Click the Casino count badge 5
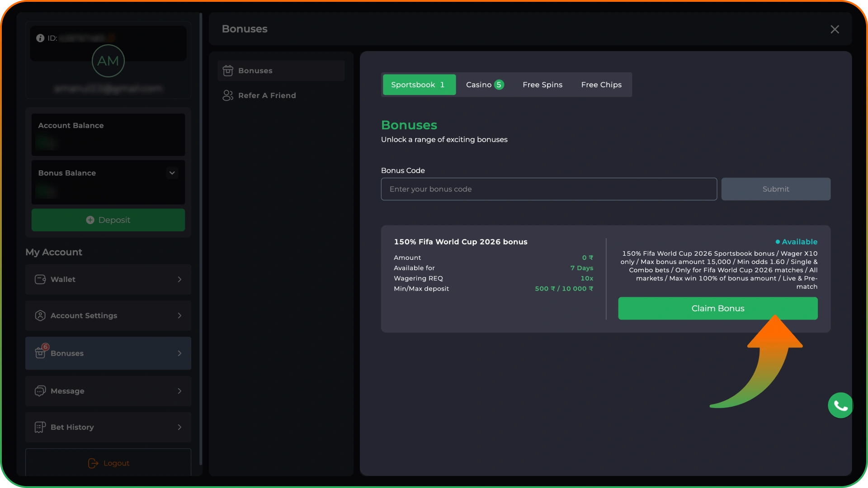Screen dimensions: 868x488 499,85
